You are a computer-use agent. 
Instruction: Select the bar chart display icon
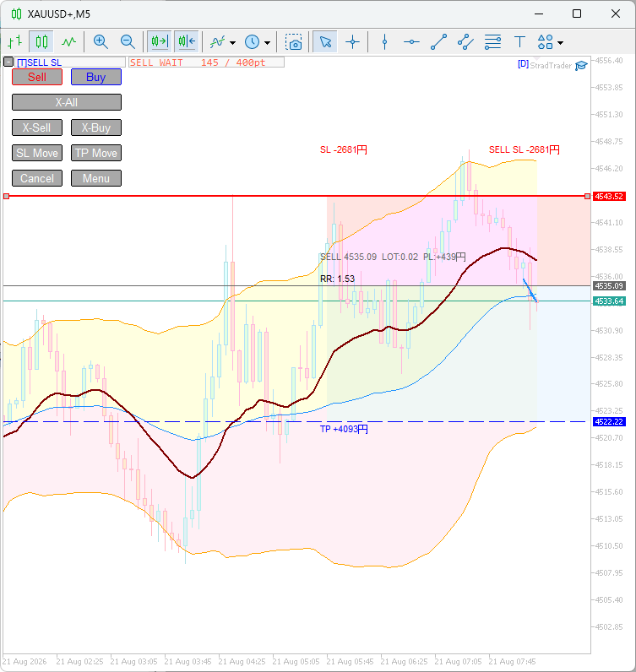click(x=15, y=41)
